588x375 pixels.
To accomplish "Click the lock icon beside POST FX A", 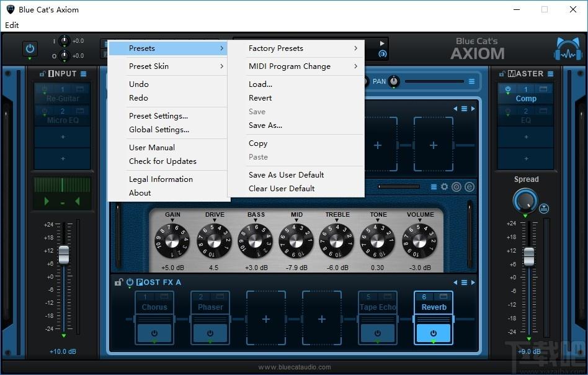I will pyautogui.click(x=118, y=282).
